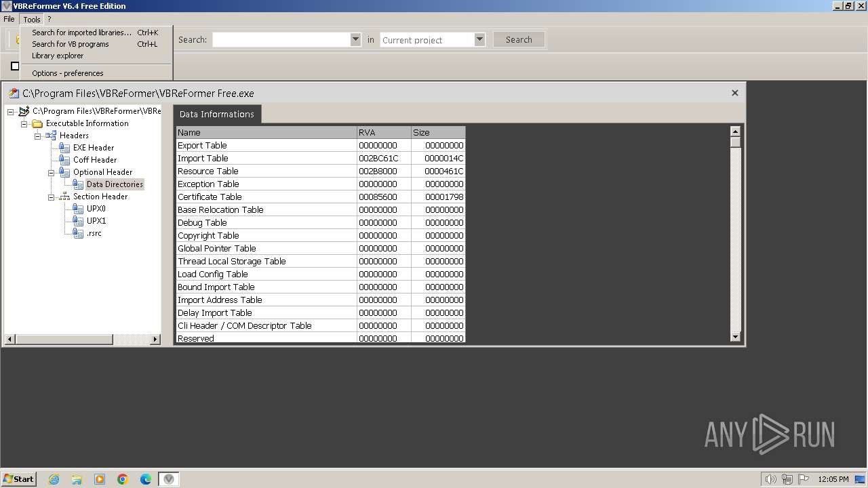Choose Search for VB programs
Viewport: 868px width, 488px height.
coord(95,44)
